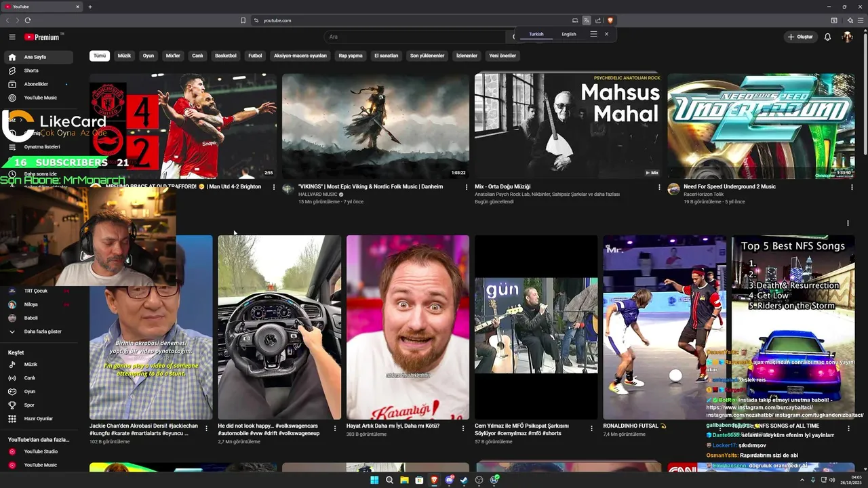Close the translate popup
The height and width of the screenshot is (488, 868).
[606, 34]
